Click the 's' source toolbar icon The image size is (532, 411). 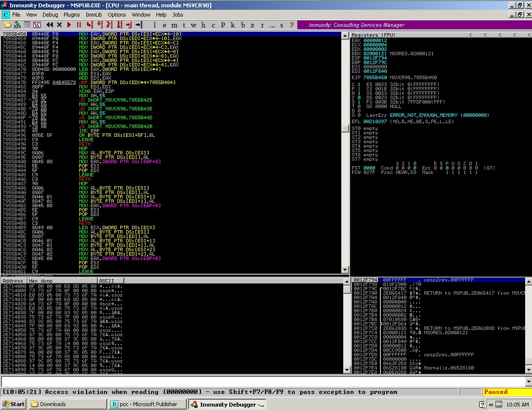point(282,25)
